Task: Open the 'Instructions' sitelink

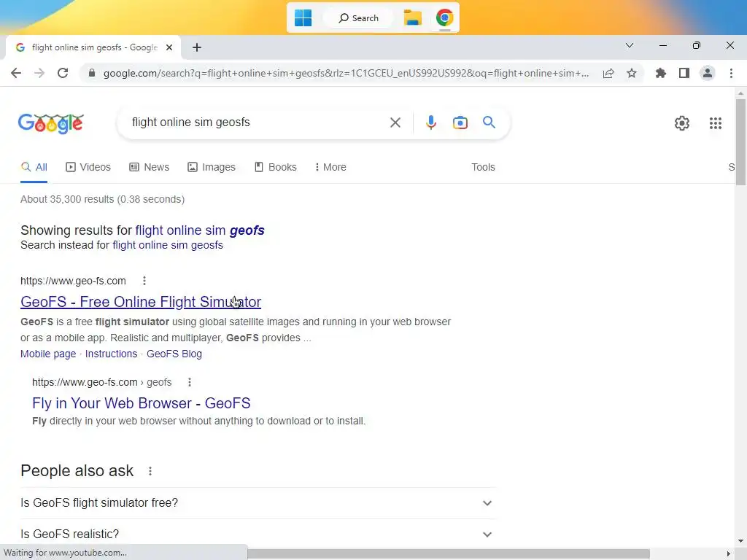Action: click(111, 354)
